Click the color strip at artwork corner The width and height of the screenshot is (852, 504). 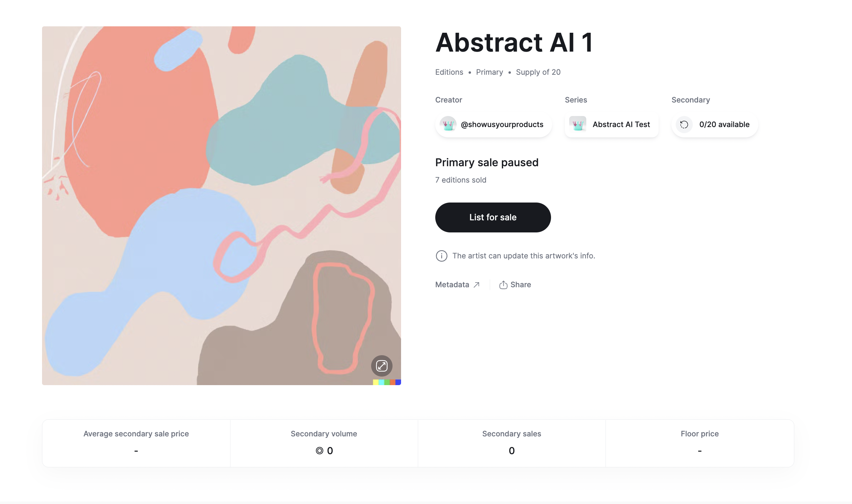(387, 382)
